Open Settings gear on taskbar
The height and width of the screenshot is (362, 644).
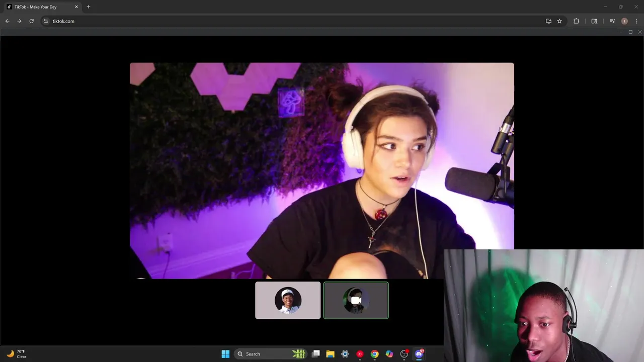[345, 354]
